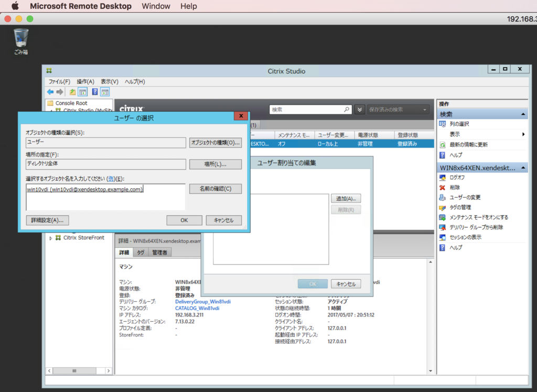
Task: Open the ヘルプ(H) menu
Action: [x=135, y=81]
